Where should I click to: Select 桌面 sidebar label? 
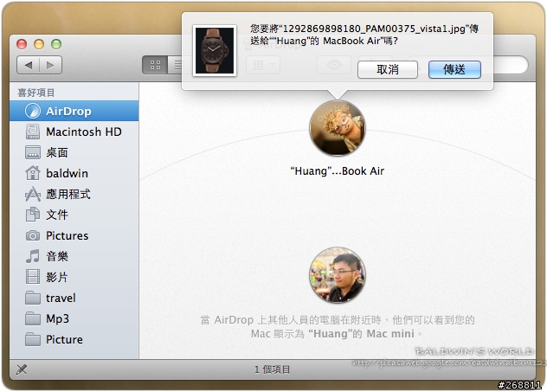click(57, 152)
